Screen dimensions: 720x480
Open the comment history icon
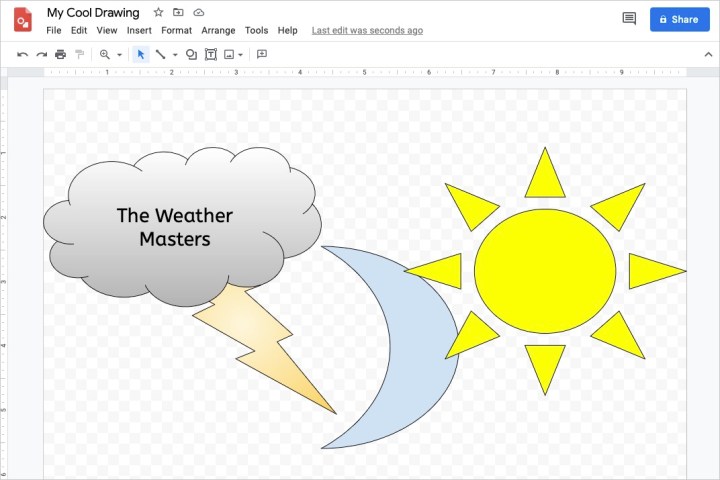[629, 19]
